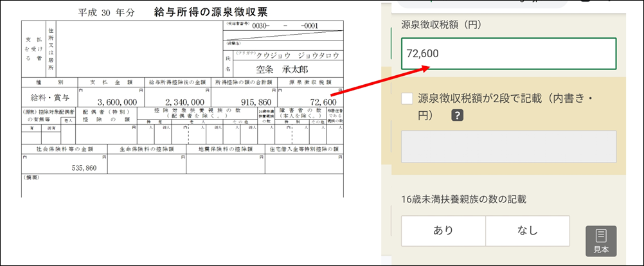Click the 源泉徴収税額（円） field label
This screenshot has height=266, width=644.
point(441,24)
